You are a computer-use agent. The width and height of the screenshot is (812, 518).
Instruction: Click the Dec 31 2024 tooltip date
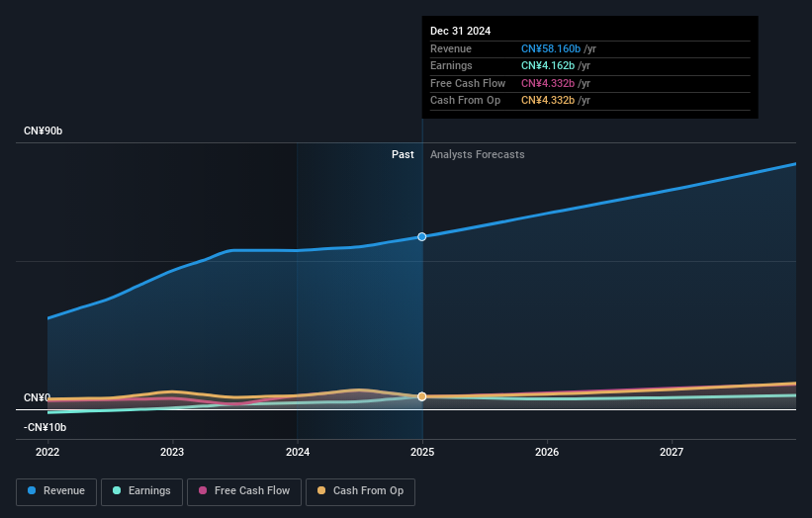460,31
